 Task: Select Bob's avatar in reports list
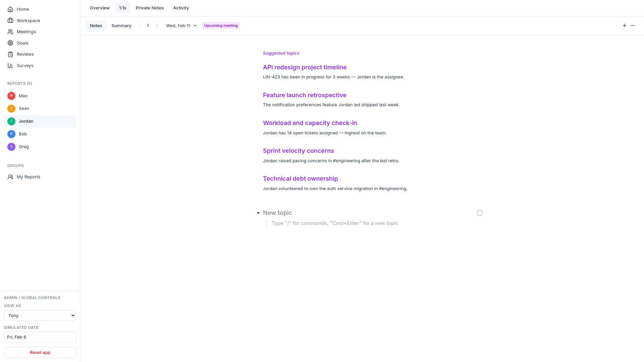[x=11, y=134]
